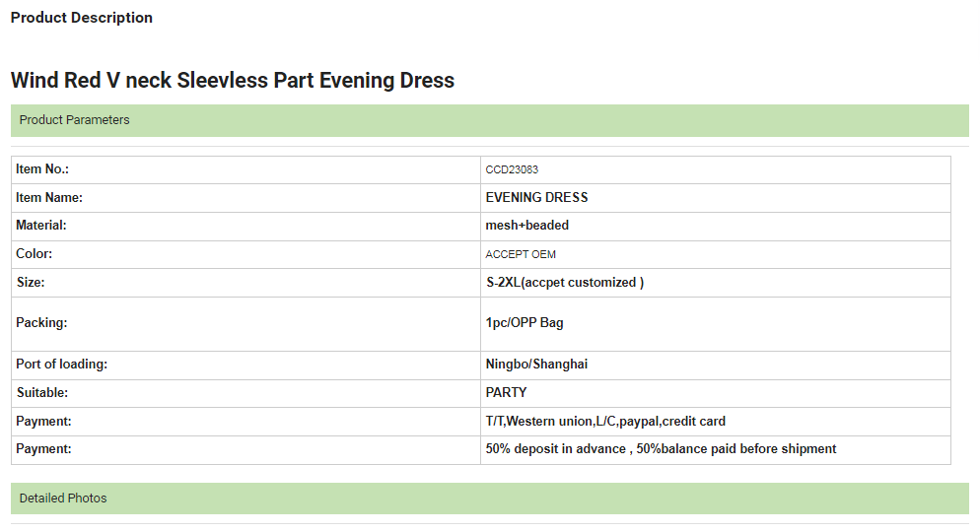Select the T/T, Western union payment methods text

coord(605,422)
